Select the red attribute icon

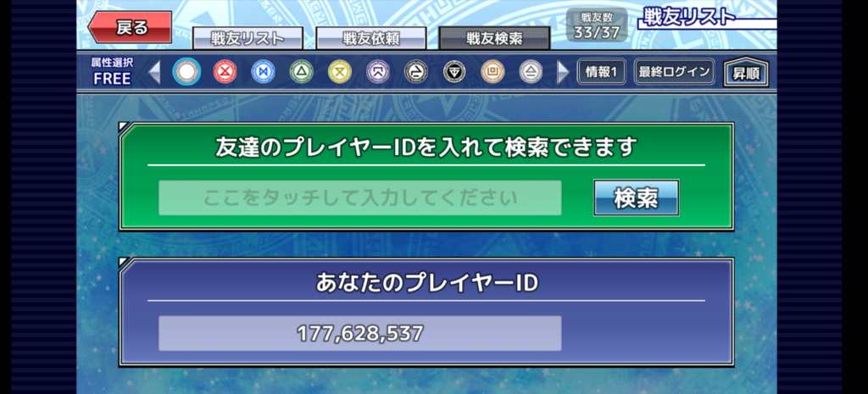[x=225, y=72]
